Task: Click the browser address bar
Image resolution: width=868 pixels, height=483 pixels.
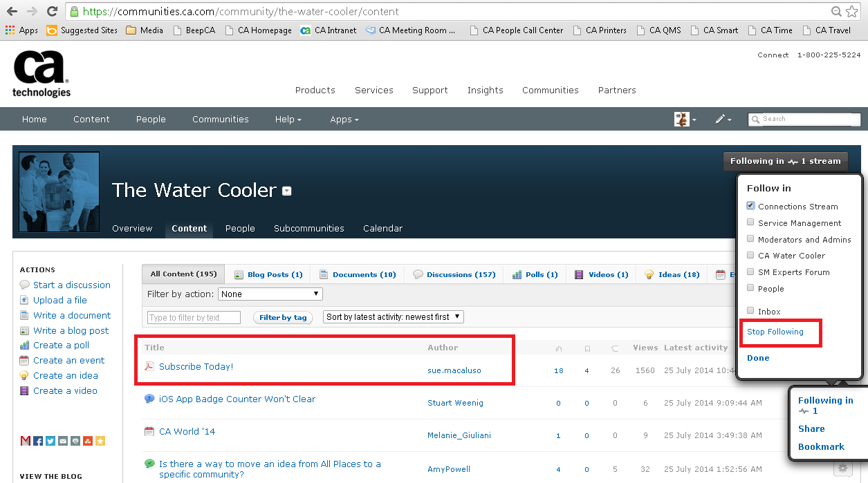Action: click(450, 12)
